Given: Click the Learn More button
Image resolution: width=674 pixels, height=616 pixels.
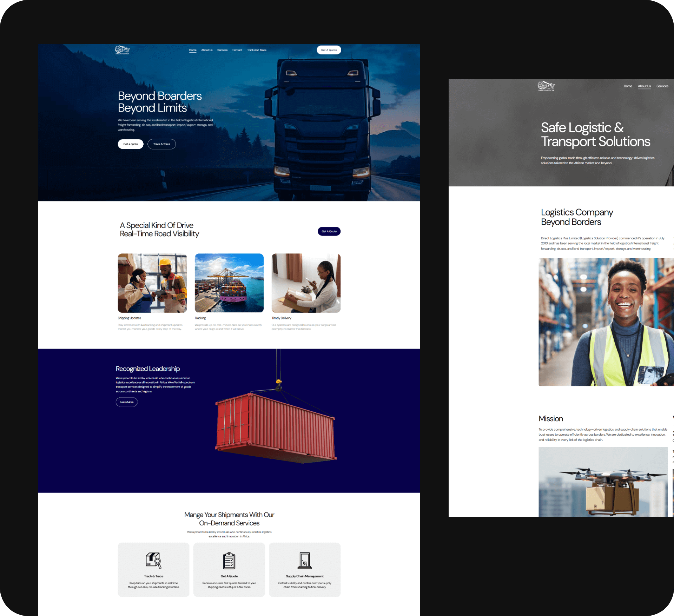Looking at the screenshot, I should pyautogui.click(x=126, y=402).
